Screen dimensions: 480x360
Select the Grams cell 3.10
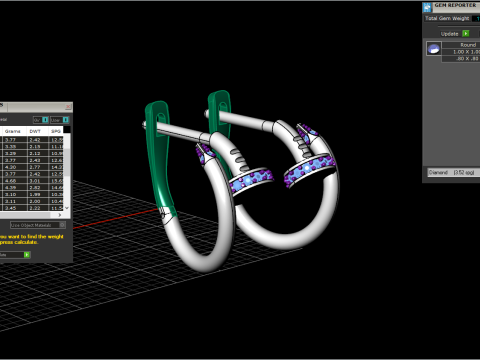tap(15, 194)
